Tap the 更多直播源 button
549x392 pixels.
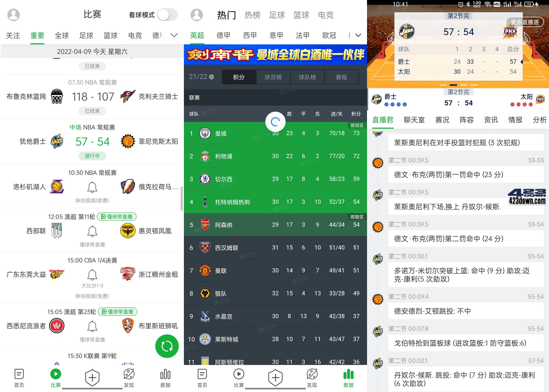tap(525, 22)
